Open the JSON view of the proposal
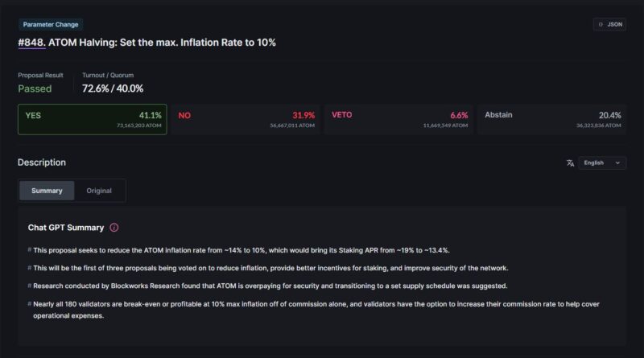 pos(609,24)
